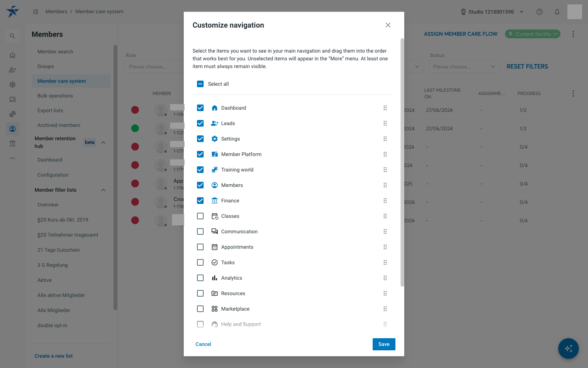Click the drag handle for Tasks row

click(x=385, y=262)
